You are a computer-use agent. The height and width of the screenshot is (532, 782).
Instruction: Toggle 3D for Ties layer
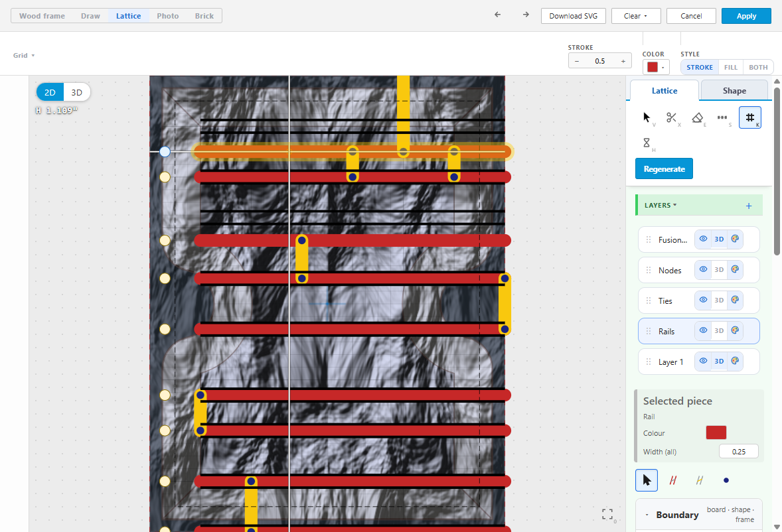coord(719,300)
